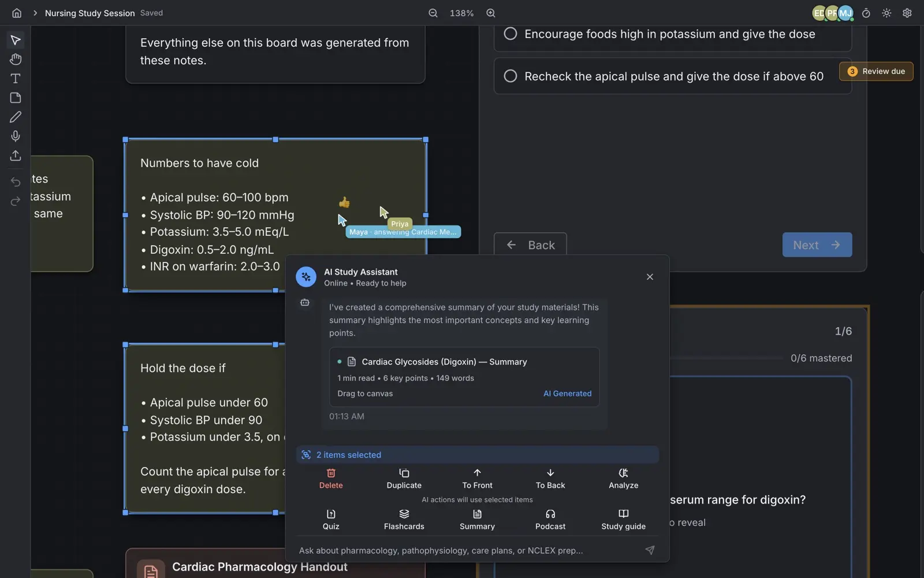924x578 pixels.
Task: Click the Cardiac Glycosides Summary card
Action: tap(464, 377)
